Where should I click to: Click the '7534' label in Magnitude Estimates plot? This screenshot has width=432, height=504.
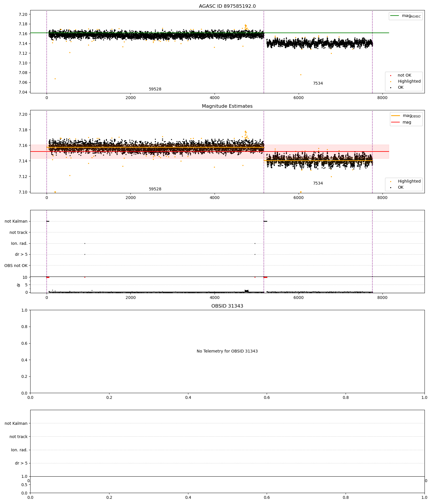(x=318, y=183)
